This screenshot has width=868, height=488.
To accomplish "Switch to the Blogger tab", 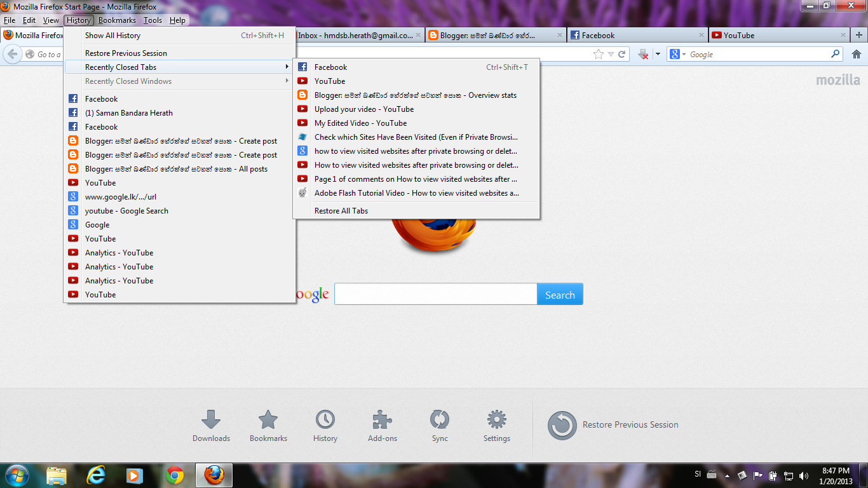I will pyautogui.click(x=495, y=36).
